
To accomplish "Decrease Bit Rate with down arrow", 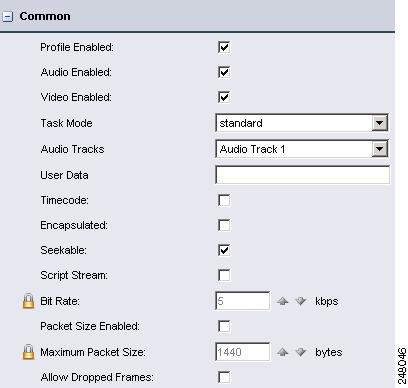I will click(301, 301).
